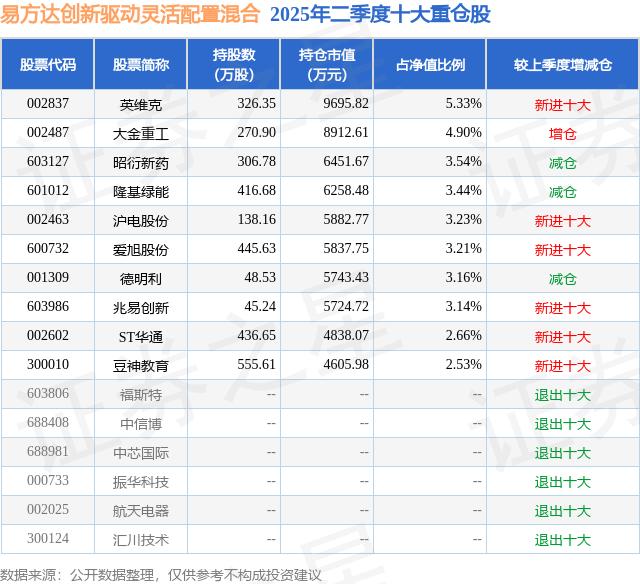
Task: Select stock code 603127
Action: pyautogui.click(x=48, y=162)
